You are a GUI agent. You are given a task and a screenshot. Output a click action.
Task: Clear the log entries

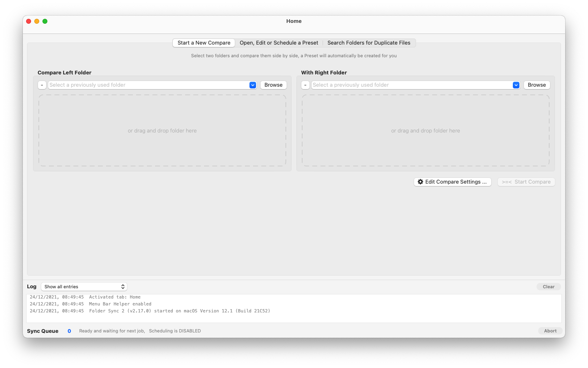click(x=548, y=287)
